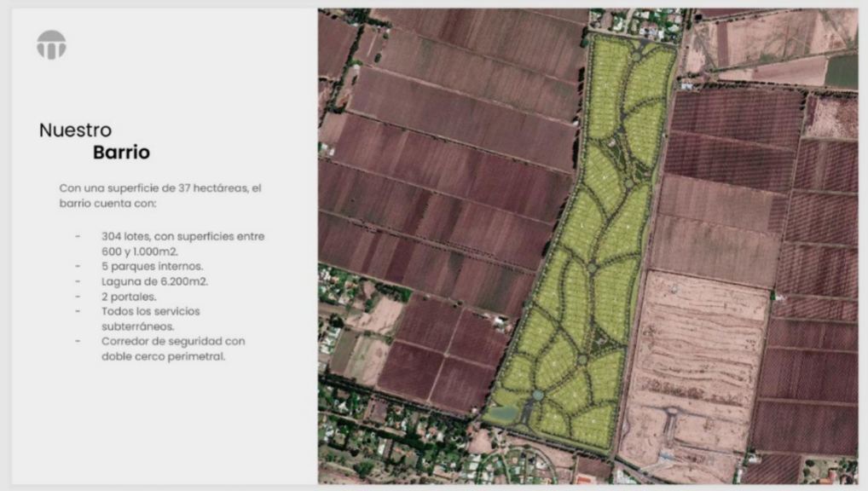This screenshot has height=491, width=868.
Task: Click the circular company logo icon
Action: [51, 45]
